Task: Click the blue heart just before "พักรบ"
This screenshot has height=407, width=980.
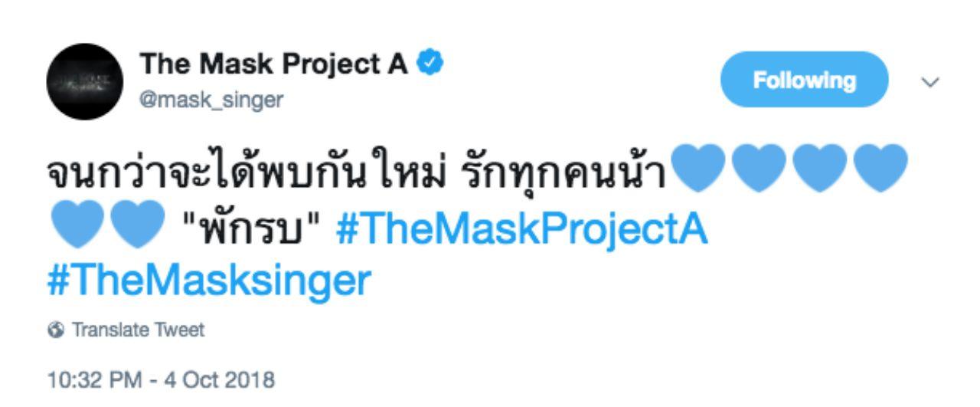Action: point(139,223)
